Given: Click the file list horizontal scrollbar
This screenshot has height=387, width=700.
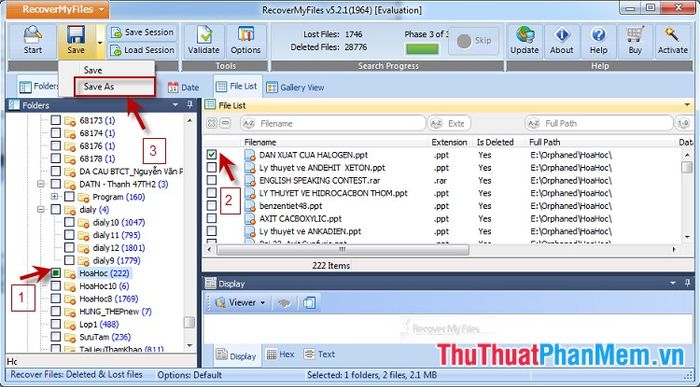Looking at the screenshot, I should click(343, 250).
